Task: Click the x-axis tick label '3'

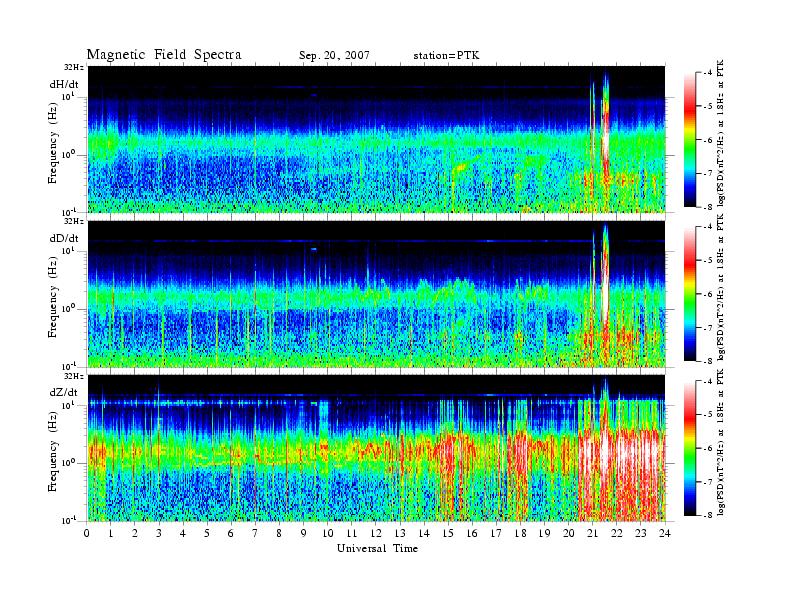Action: pyautogui.click(x=160, y=533)
